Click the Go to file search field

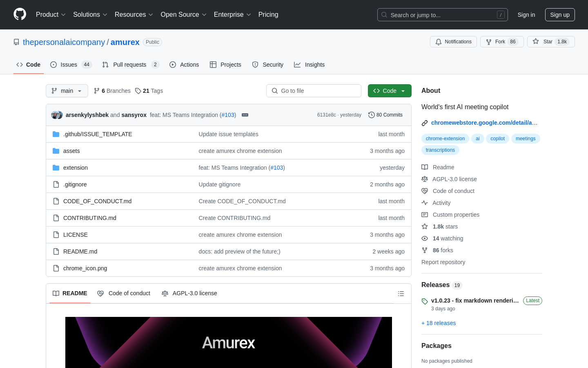314,91
